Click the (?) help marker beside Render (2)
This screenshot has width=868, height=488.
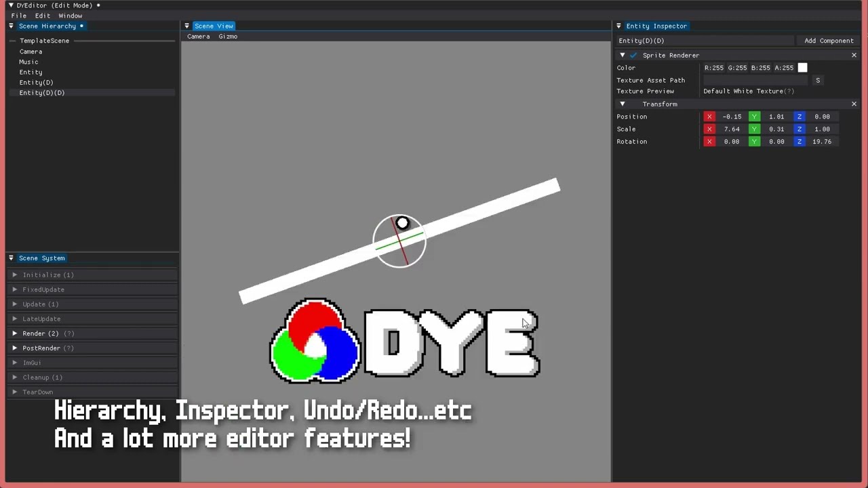[68, 333]
